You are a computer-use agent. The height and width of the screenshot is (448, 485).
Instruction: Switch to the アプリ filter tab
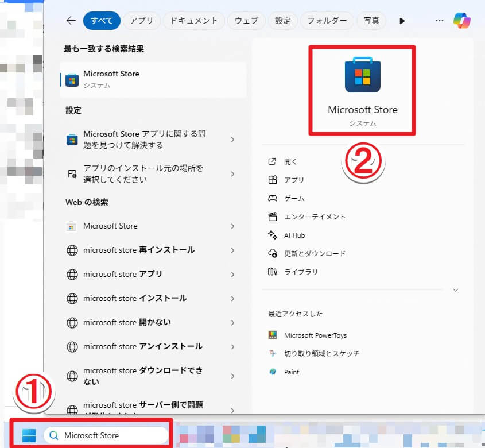tap(141, 21)
